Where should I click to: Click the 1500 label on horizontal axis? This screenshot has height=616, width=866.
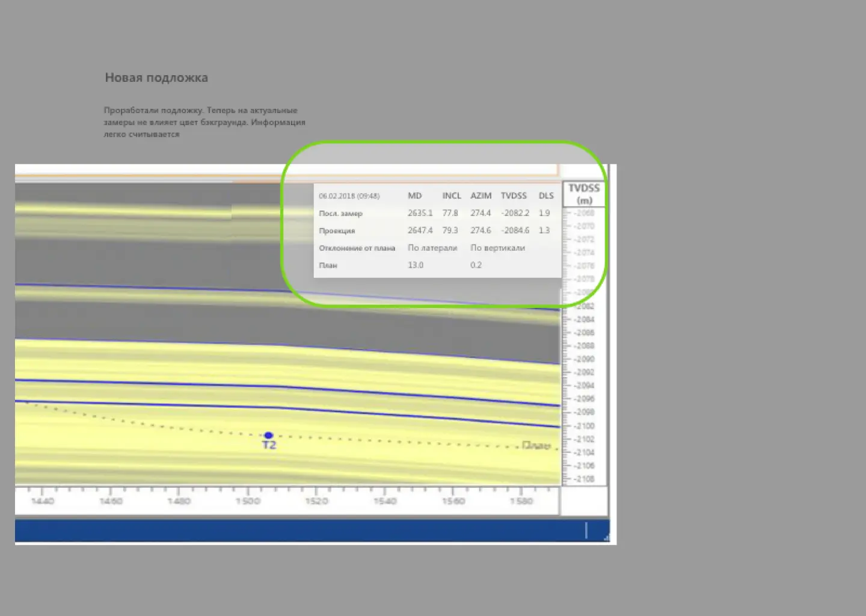coord(248,501)
